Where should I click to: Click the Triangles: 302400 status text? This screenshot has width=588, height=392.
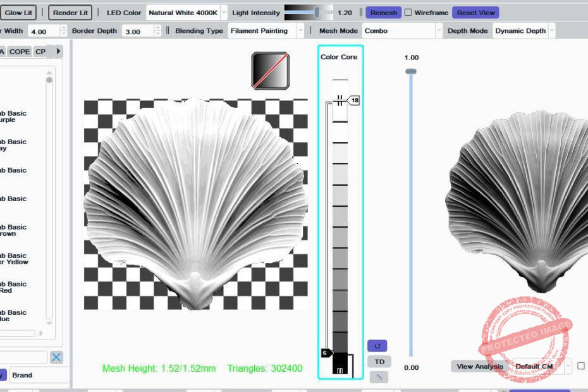click(x=265, y=369)
